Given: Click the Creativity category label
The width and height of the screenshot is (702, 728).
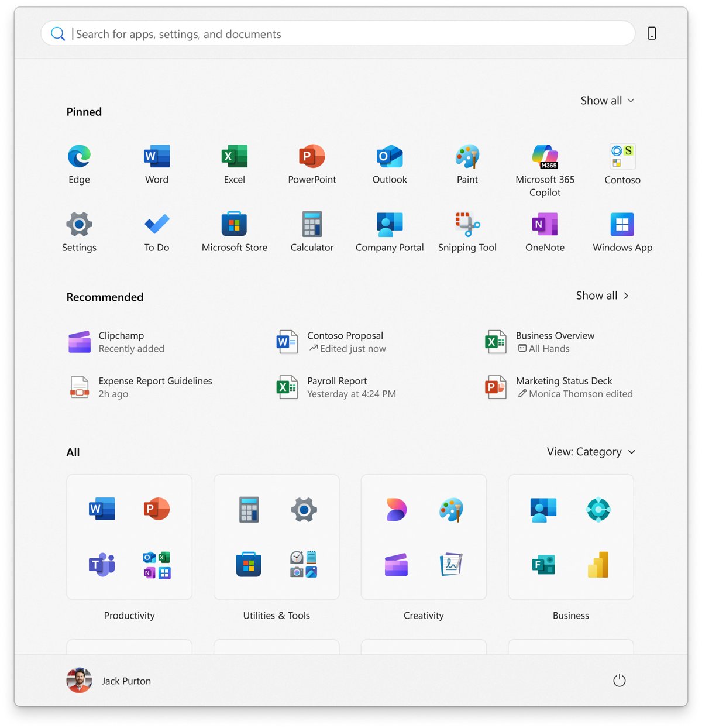Looking at the screenshot, I should click(424, 616).
